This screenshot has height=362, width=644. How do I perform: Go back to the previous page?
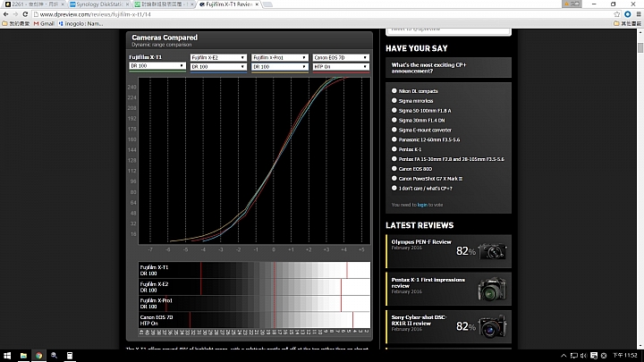click(5, 14)
